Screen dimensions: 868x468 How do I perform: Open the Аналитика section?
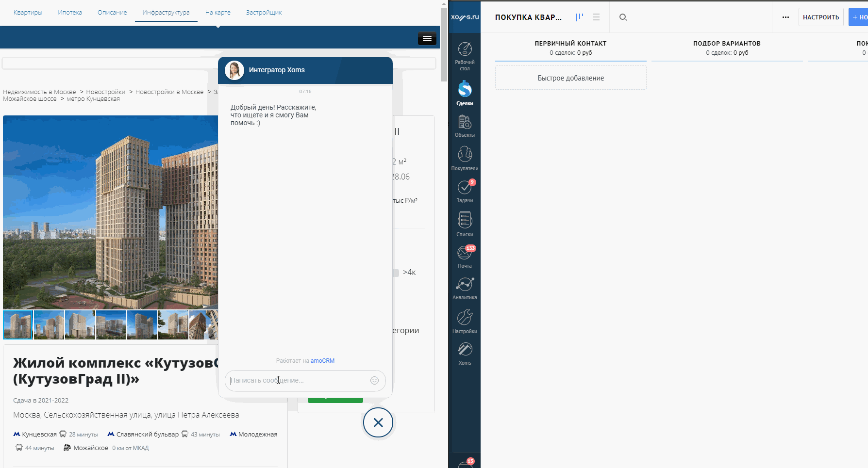465,288
